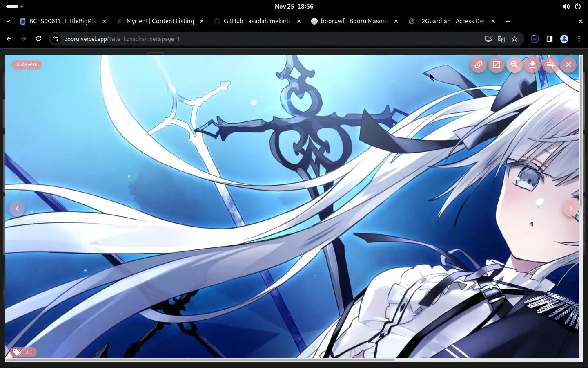This screenshot has width=588, height=368.
Task: Click the horizontal scrollbar under image
Action: tap(200, 360)
